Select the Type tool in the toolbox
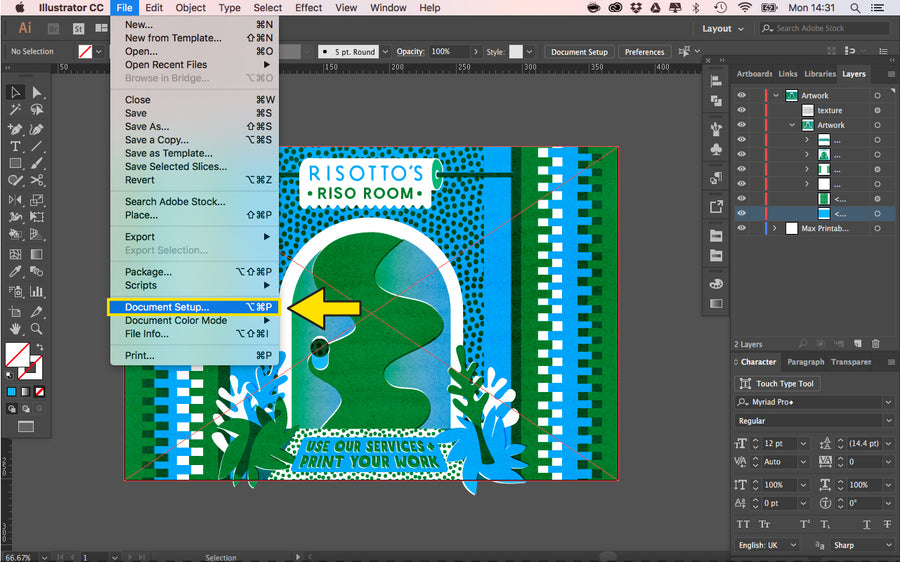 pos(16,146)
